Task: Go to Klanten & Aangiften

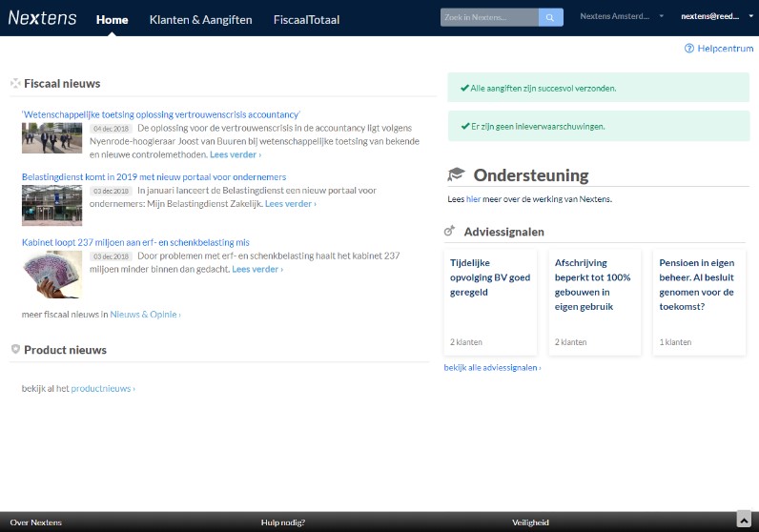Action: pyautogui.click(x=200, y=20)
